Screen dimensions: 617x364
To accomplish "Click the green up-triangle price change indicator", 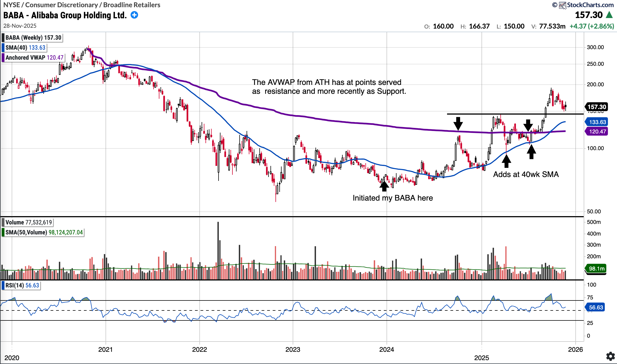I will pos(609,15).
